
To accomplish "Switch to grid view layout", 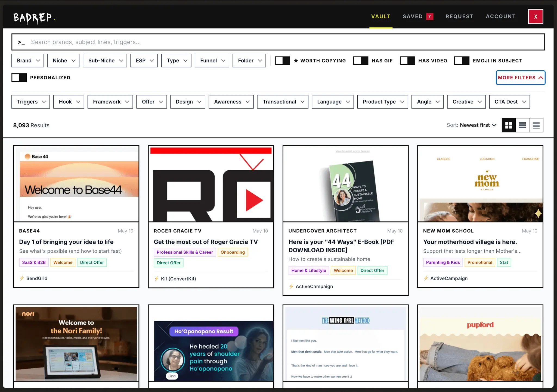I will (x=509, y=125).
